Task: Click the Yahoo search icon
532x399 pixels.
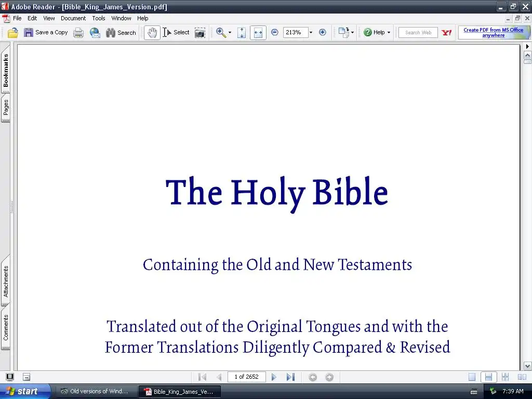Action: pos(446,33)
